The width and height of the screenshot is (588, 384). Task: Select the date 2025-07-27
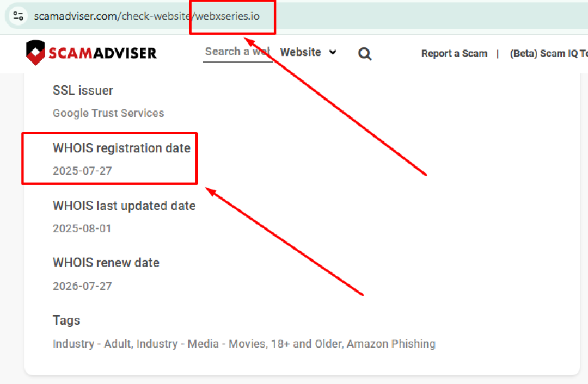click(82, 171)
